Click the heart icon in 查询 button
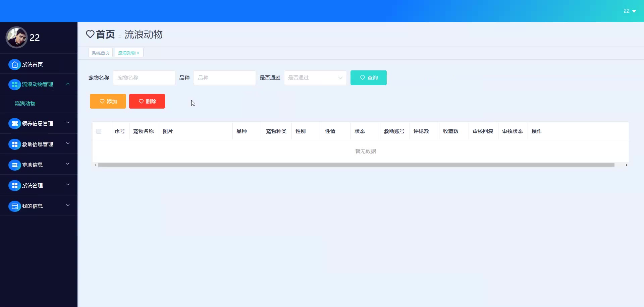 pyautogui.click(x=363, y=78)
